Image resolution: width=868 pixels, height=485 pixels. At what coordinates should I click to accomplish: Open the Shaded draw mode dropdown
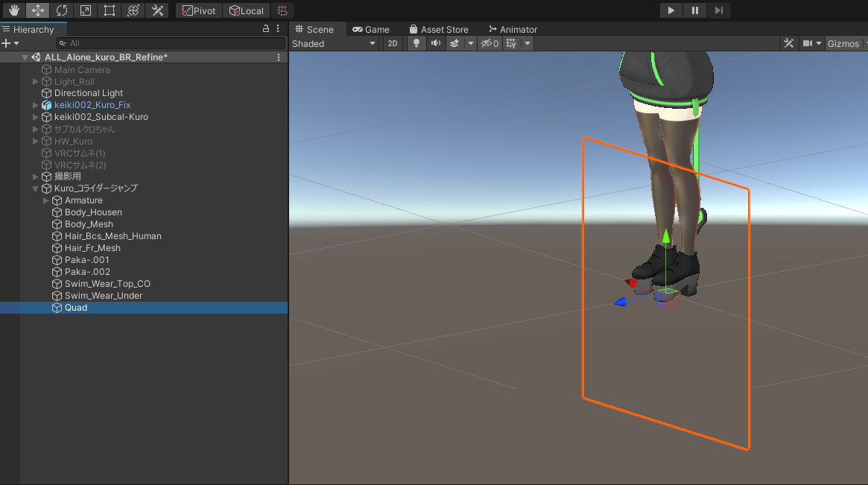coord(335,44)
